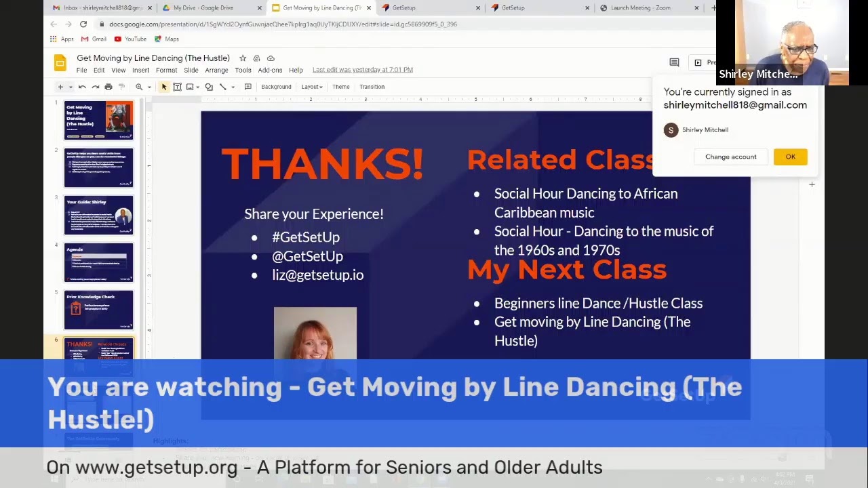This screenshot has height=488, width=868.
Task: Add a new slide with plus icon
Action: point(60,87)
